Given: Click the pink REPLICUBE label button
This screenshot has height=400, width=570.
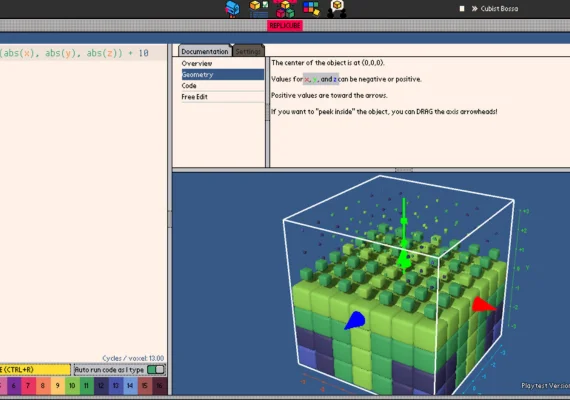Looking at the screenshot, I should click(285, 25).
